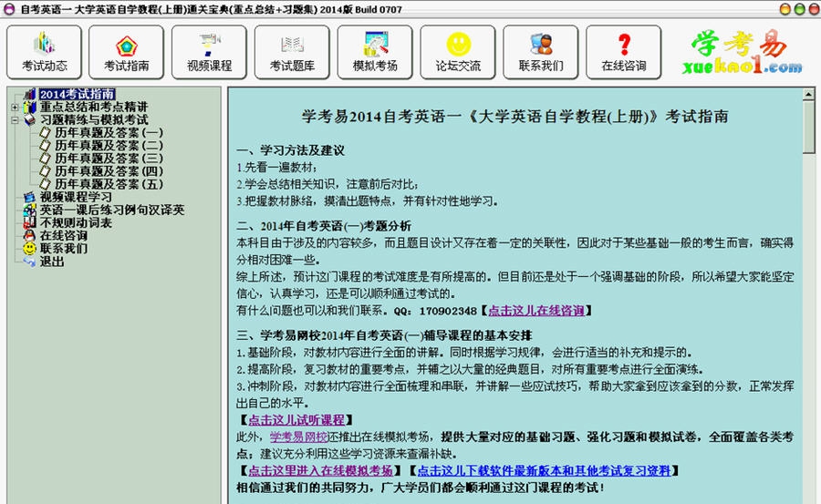The image size is (821, 504).
Task: Launch the 模拟考场 toolbar button
Action: point(375,52)
